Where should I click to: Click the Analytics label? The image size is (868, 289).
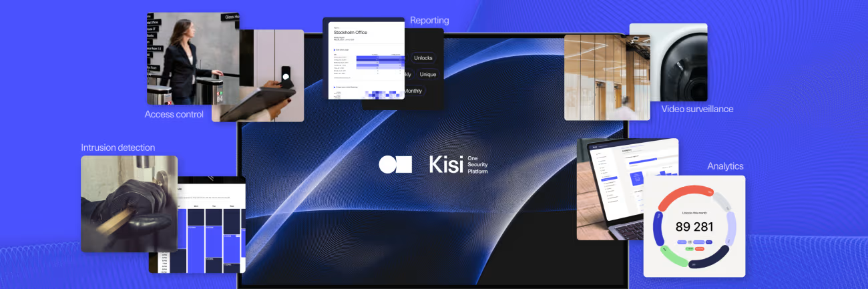coord(725,166)
